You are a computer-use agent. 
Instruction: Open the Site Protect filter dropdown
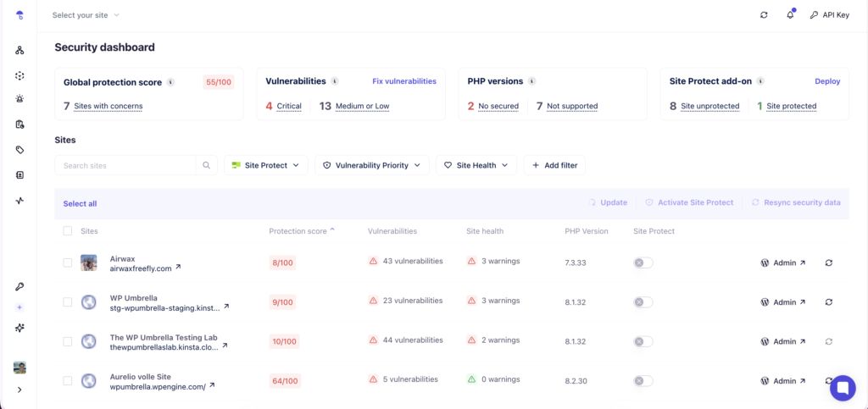pyautogui.click(x=265, y=165)
